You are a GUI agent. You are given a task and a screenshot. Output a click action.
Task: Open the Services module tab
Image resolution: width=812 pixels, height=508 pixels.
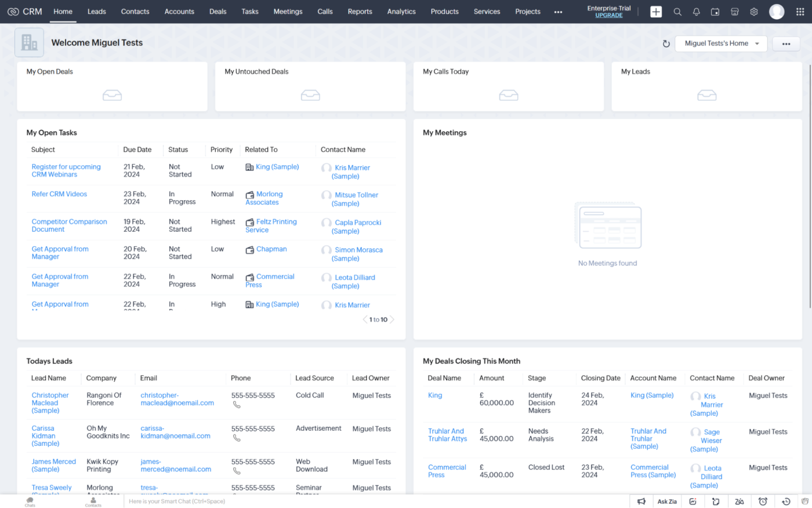(487, 12)
